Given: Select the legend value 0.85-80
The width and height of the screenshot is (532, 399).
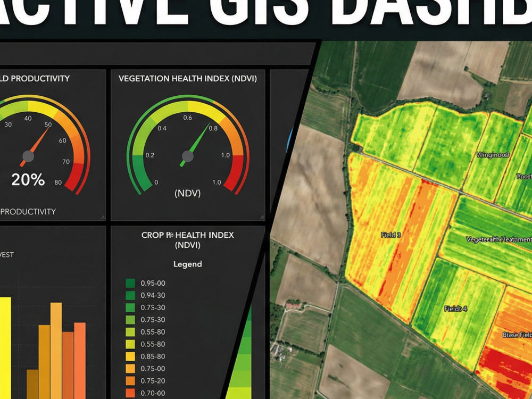Looking at the screenshot, I should 153,356.
